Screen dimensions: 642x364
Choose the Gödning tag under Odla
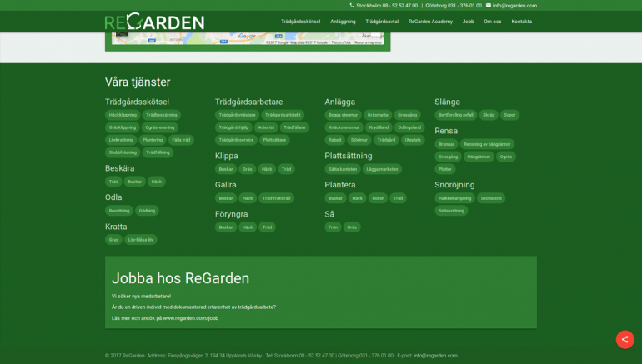click(147, 211)
